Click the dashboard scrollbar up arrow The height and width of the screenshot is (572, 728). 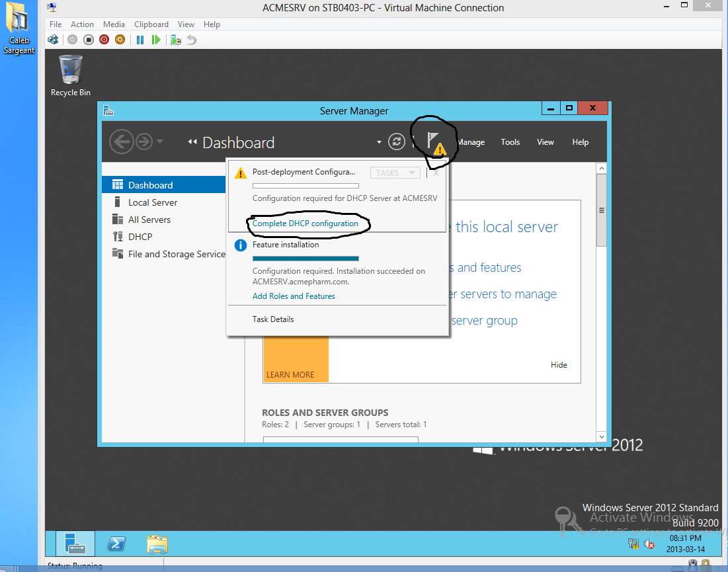click(x=601, y=168)
